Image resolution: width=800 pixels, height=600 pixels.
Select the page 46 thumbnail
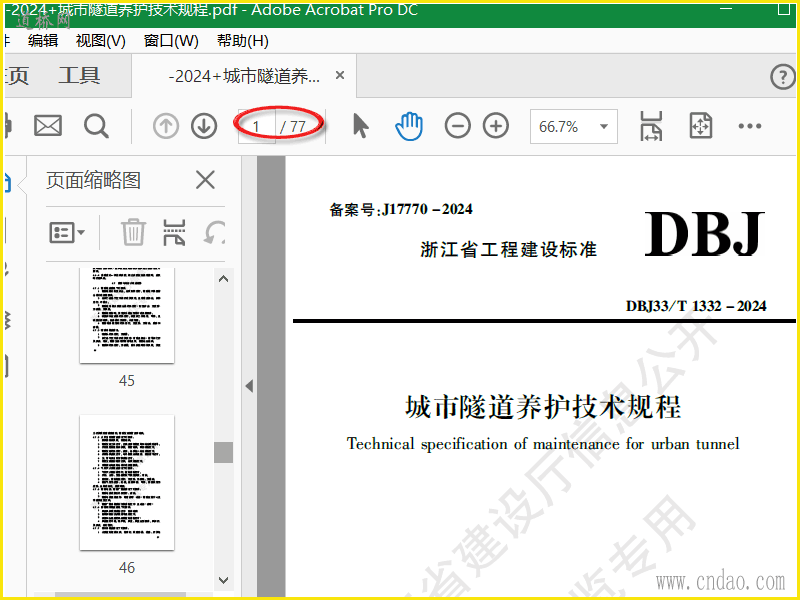127,483
